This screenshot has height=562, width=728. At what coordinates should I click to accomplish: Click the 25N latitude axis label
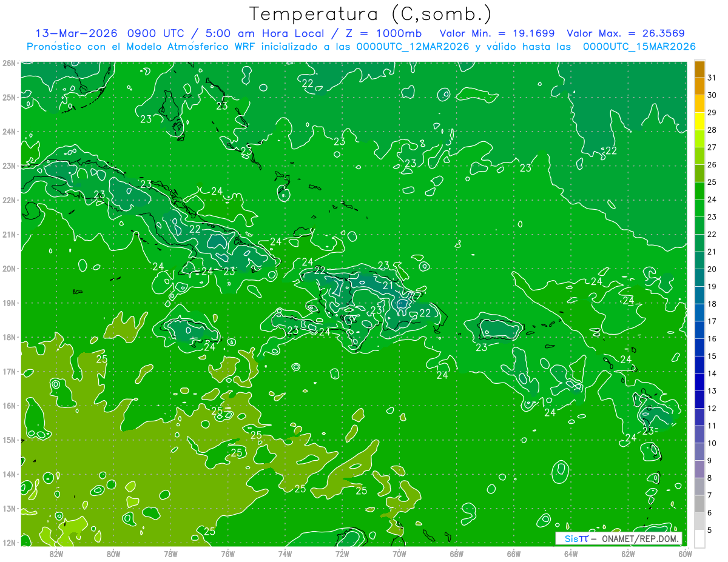(x=8, y=98)
